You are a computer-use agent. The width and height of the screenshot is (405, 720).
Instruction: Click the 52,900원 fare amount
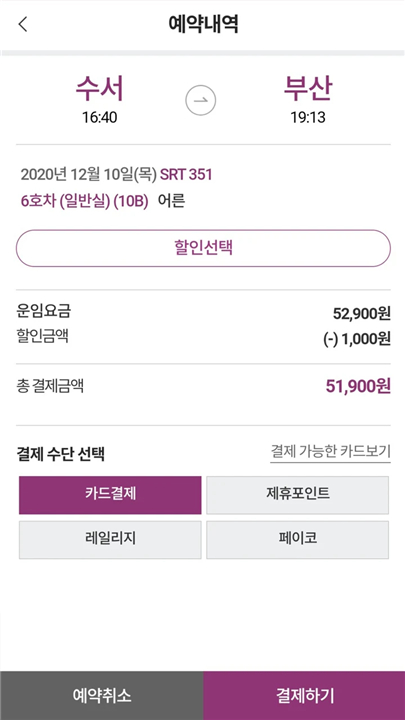tap(362, 315)
